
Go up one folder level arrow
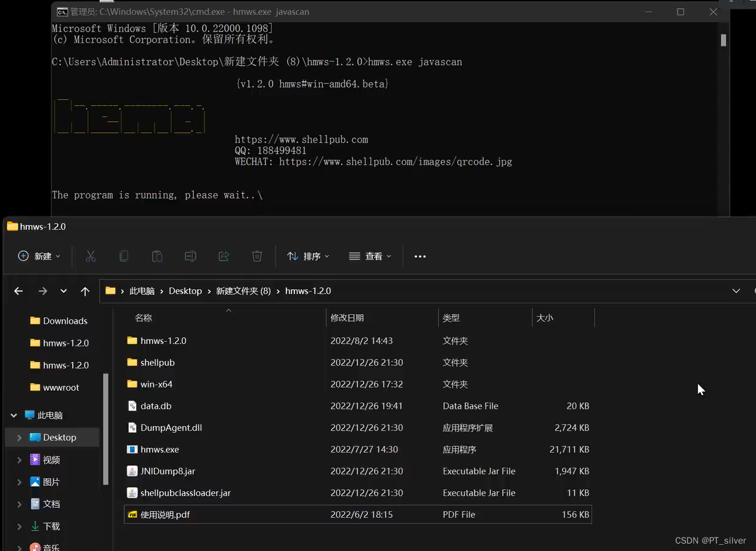click(85, 291)
